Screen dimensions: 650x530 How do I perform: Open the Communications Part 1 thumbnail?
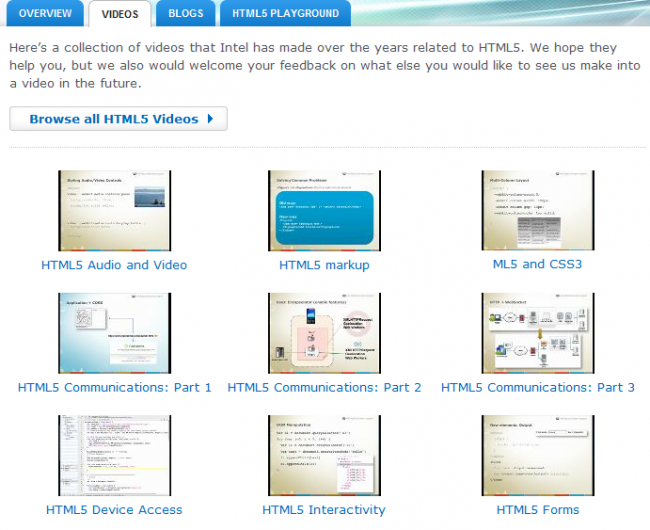[x=115, y=333]
